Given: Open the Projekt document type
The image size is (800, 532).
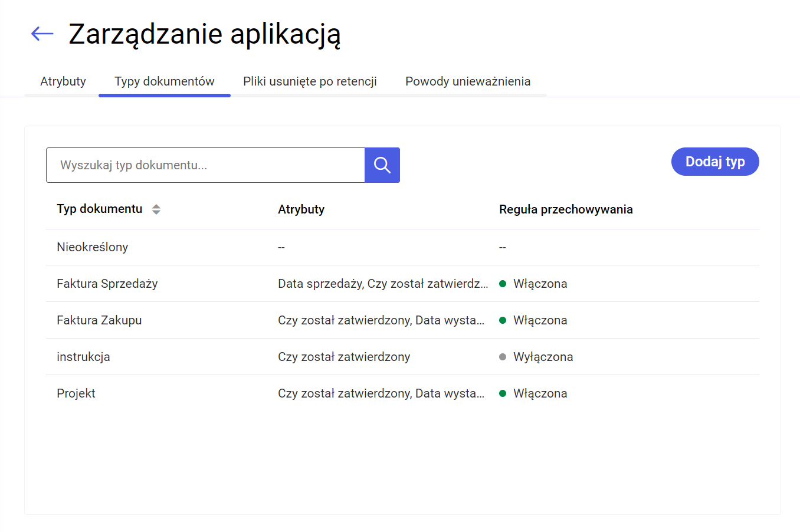Looking at the screenshot, I should pos(76,393).
